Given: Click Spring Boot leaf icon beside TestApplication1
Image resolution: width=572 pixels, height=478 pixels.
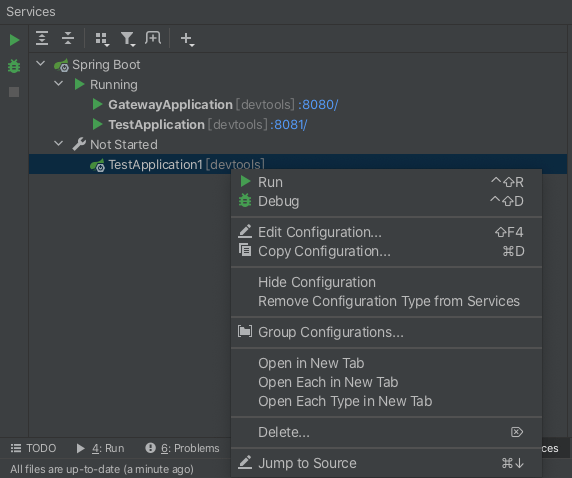Looking at the screenshot, I should click(97, 165).
